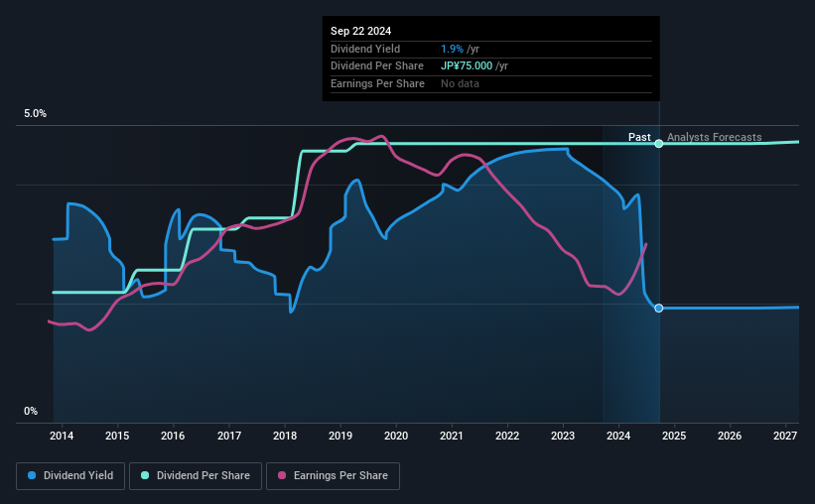The height and width of the screenshot is (504, 815).
Task: Click the 5.0% y-axis label
Action: tap(35, 114)
